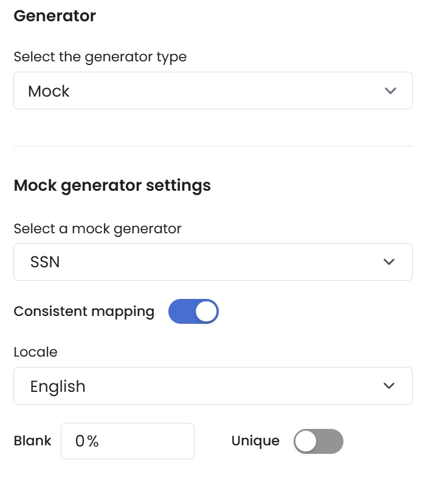Click the chevron arrow in the English dropdown

click(x=389, y=386)
